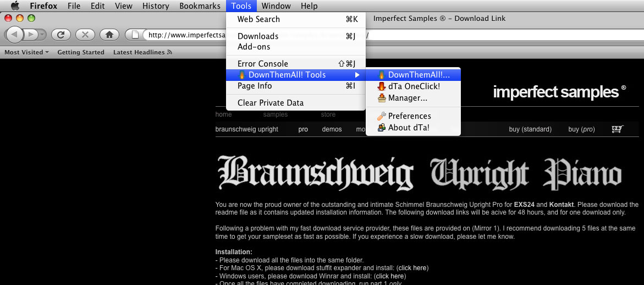Launch DownThemAll!... from the submenu
The height and width of the screenshot is (285, 644).
[x=413, y=75]
